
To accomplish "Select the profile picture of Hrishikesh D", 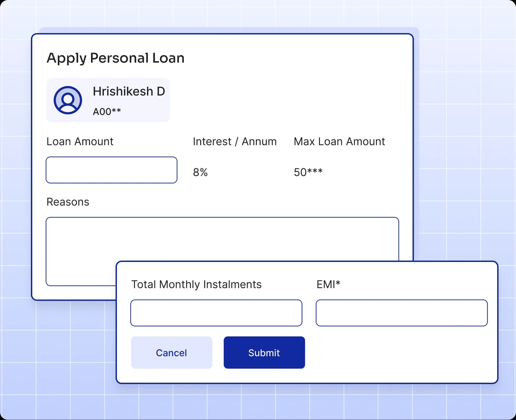I will (68, 100).
